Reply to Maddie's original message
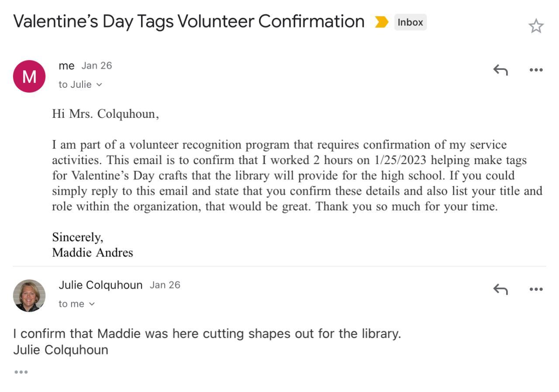Screen dimensions: 559x392 coord(500,70)
